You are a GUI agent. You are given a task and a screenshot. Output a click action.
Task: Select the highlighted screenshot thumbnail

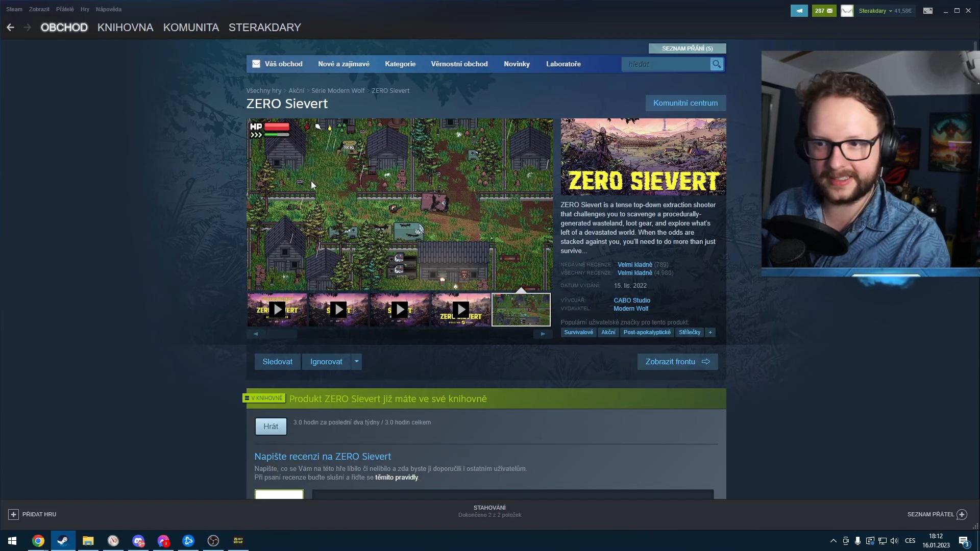(521, 310)
